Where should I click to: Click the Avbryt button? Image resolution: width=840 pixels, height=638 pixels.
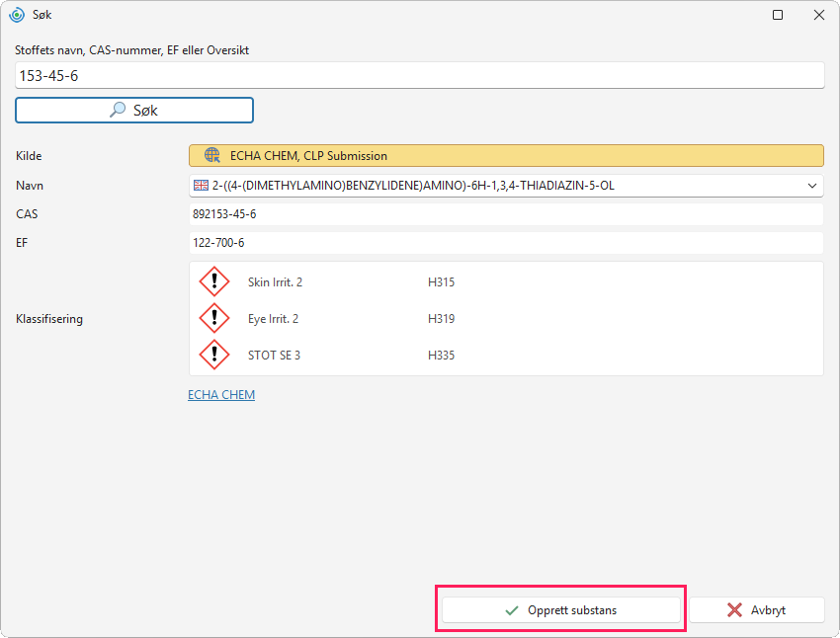756,609
